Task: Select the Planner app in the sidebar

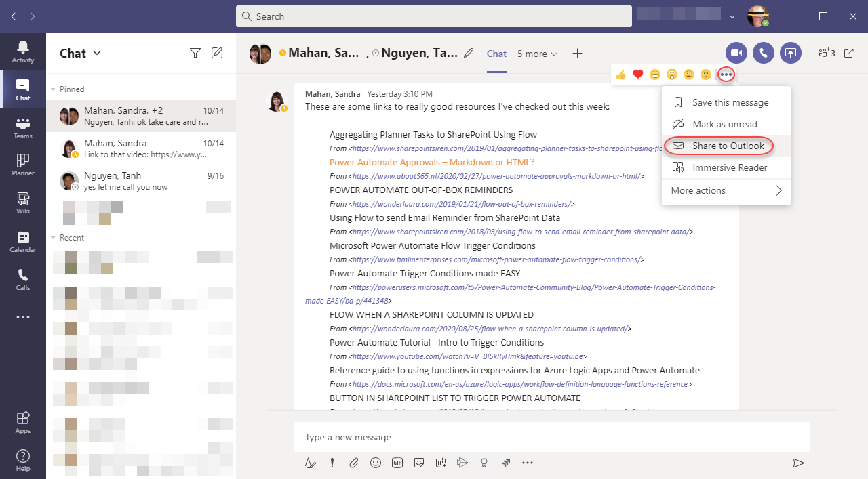Action: (22, 165)
